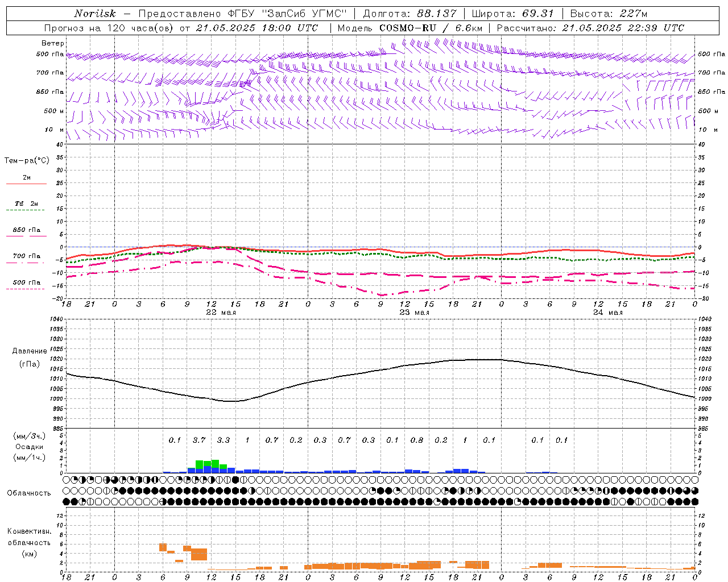Click the '(мм/1ч.)' unit label

30,458
